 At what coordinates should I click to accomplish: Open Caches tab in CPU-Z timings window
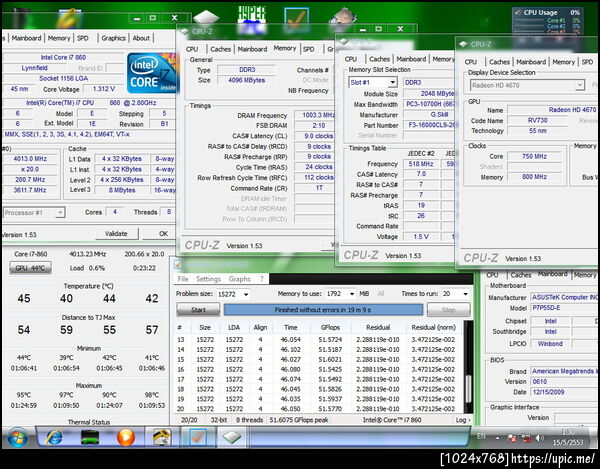click(x=221, y=49)
